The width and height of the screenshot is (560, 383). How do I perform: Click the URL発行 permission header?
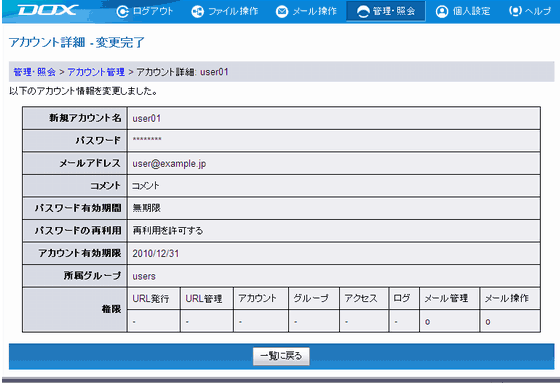coord(151,298)
